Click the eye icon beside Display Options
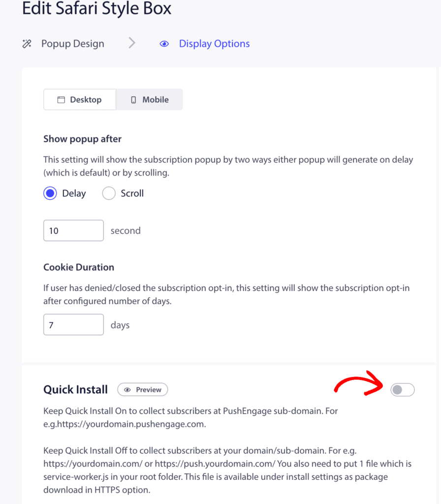441x504 pixels. pos(164,44)
